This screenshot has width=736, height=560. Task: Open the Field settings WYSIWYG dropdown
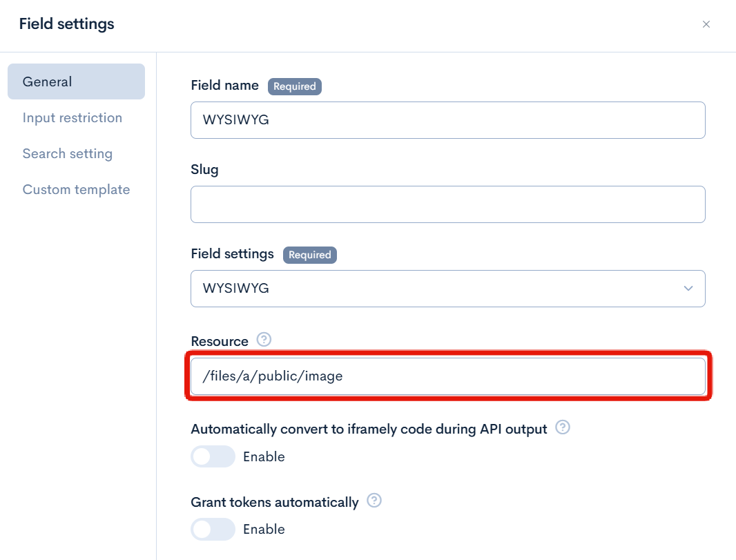coord(447,288)
